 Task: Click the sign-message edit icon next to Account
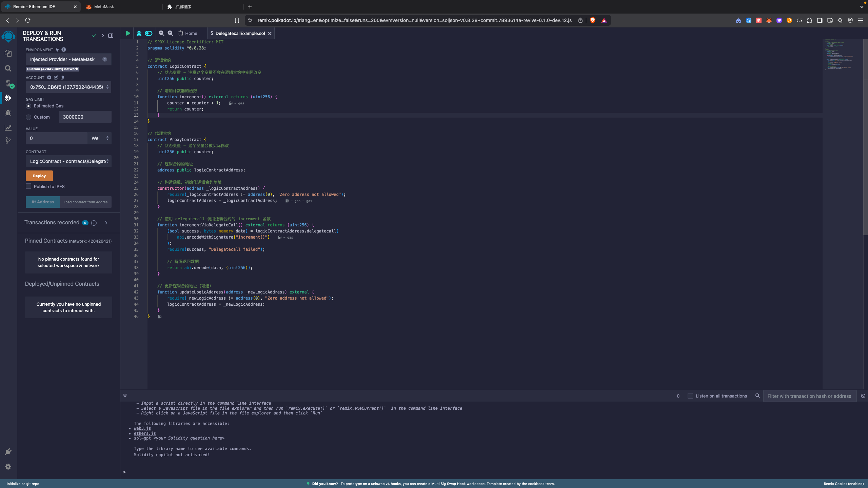click(x=56, y=78)
